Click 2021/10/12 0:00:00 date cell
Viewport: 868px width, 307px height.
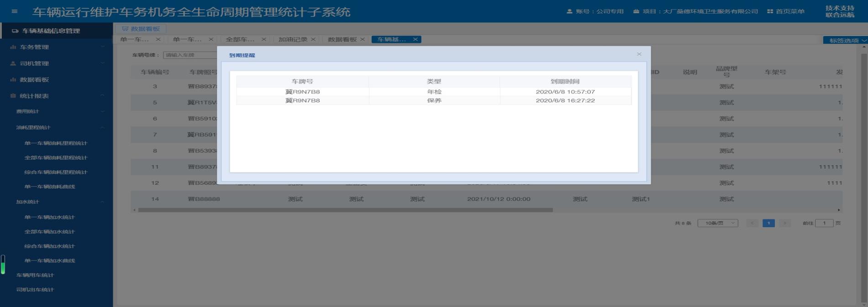[499, 199]
